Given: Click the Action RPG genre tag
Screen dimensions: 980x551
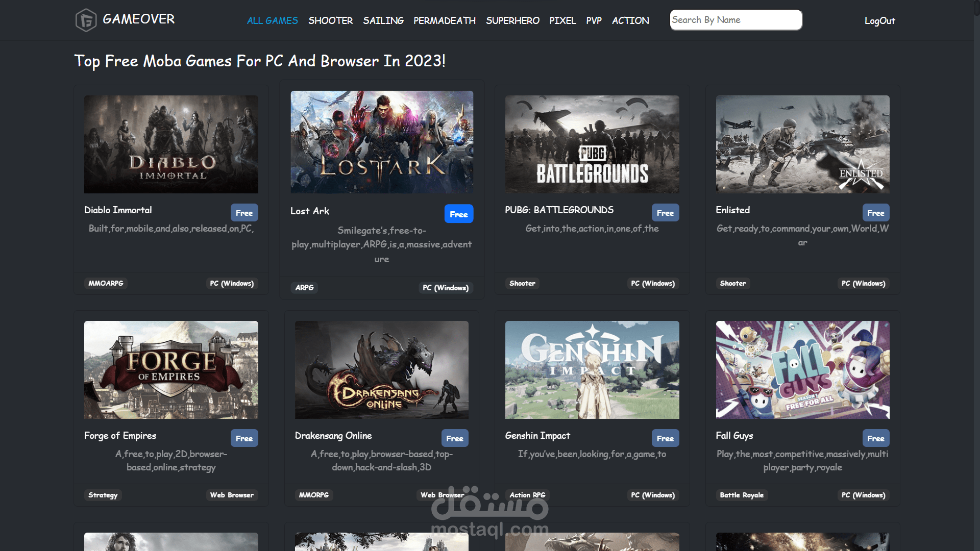Looking at the screenshot, I should coord(527,495).
